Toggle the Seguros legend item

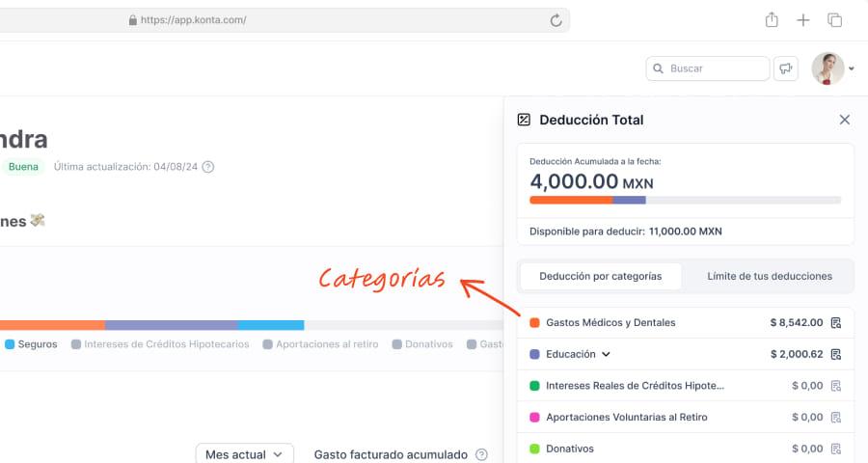[x=31, y=344]
